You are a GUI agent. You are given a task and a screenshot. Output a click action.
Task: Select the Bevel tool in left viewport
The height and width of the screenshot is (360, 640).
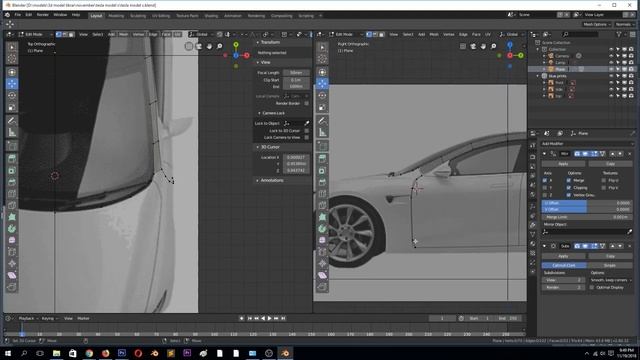tap(12, 182)
